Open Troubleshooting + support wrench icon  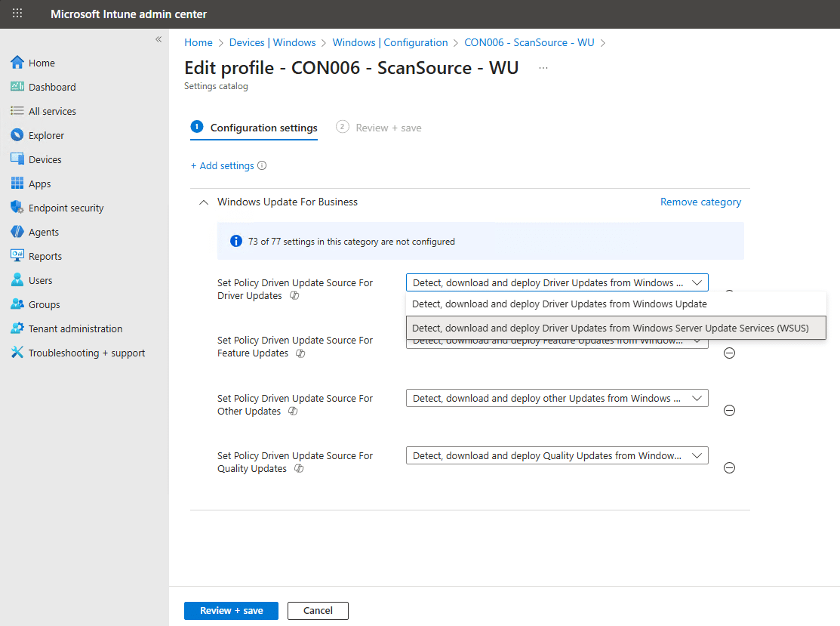(x=17, y=353)
